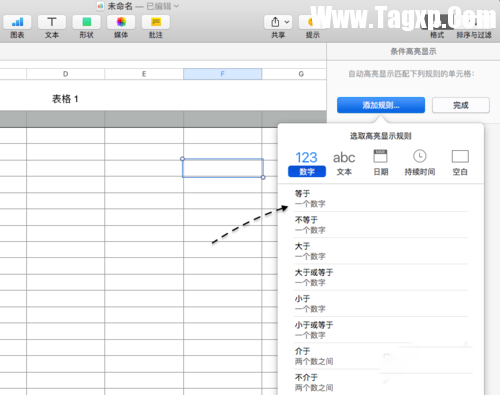The height and width of the screenshot is (396, 500).
Task: Switch to the Duration (持续时间) rule tab
Action: 420,163
